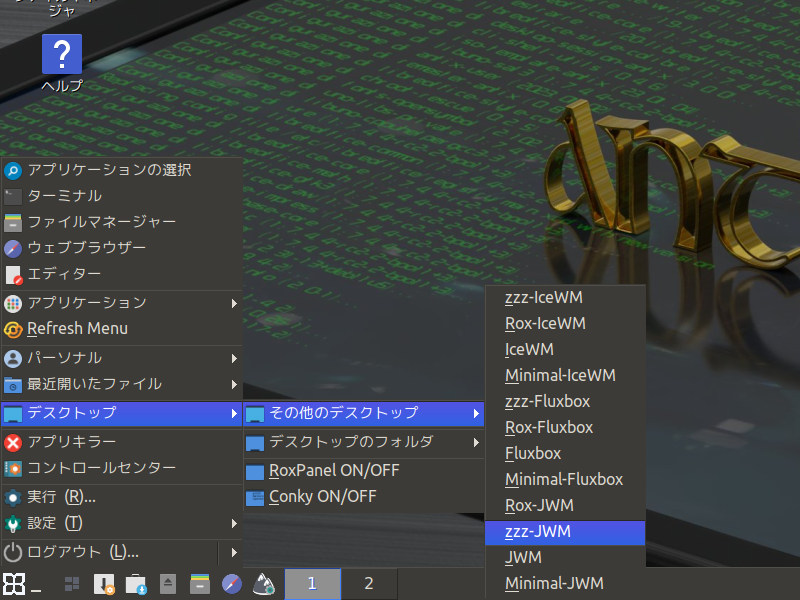800x600 pixels.
Task: Click the terminal icon beside ターミナル
Action: point(13,196)
